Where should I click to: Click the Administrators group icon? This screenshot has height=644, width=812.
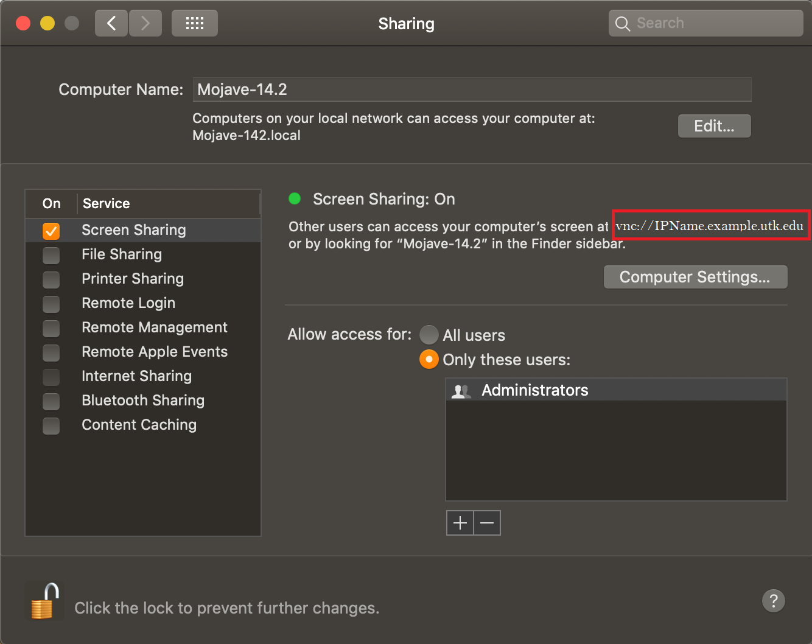[x=461, y=391]
